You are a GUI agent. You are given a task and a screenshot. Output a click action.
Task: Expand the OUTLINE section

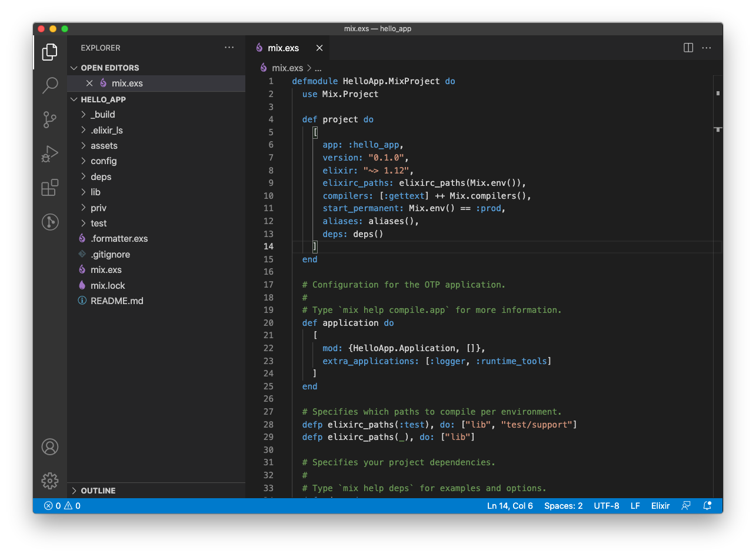[98, 491]
